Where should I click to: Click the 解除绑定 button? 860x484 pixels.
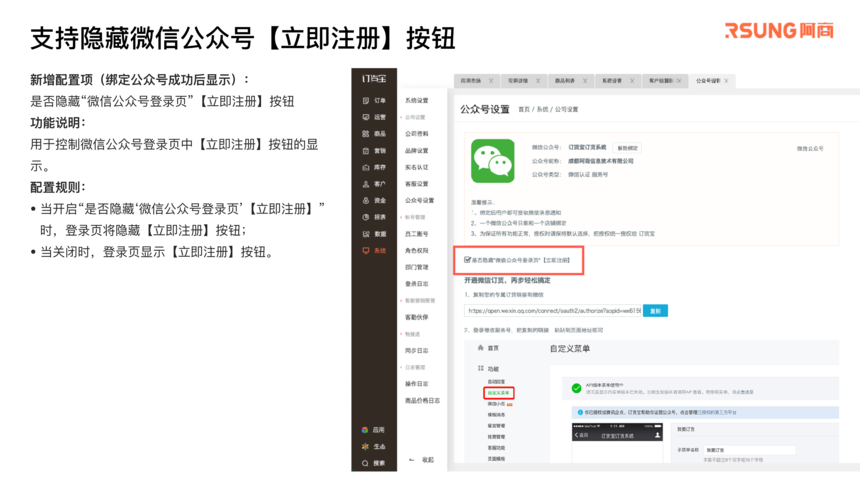click(627, 148)
